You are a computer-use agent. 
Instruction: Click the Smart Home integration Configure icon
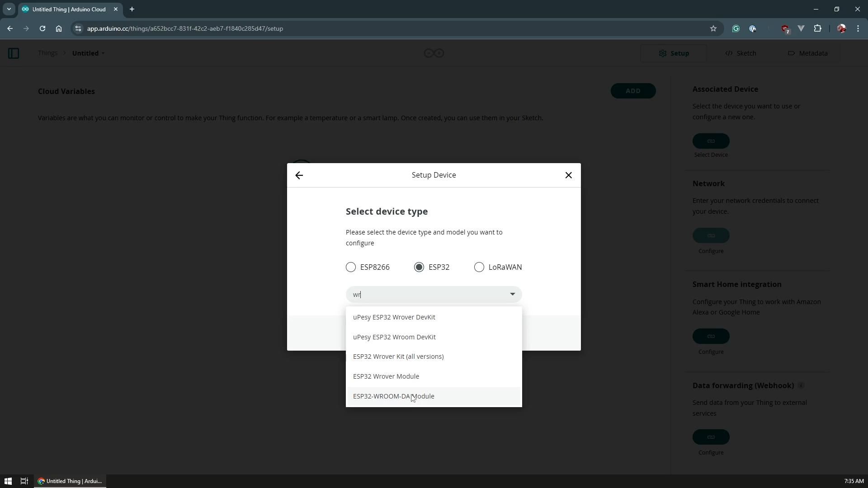tap(711, 336)
